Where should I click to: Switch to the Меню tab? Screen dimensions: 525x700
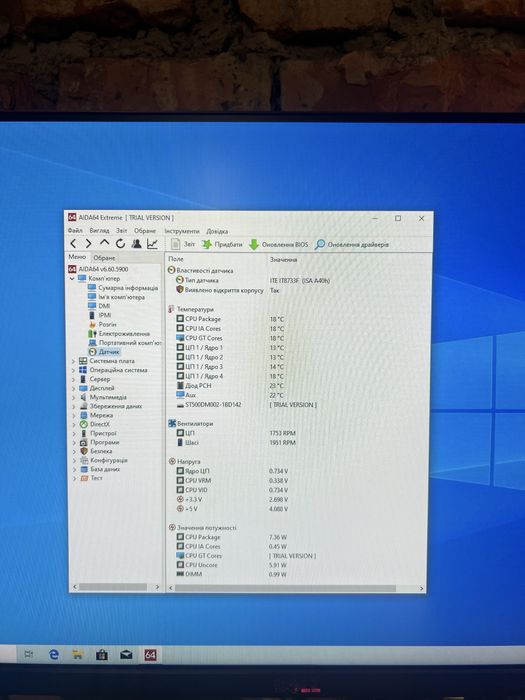pos(77,257)
